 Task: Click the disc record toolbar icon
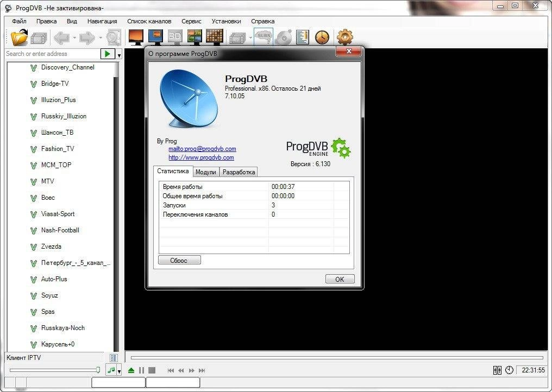(x=284, y=37)
